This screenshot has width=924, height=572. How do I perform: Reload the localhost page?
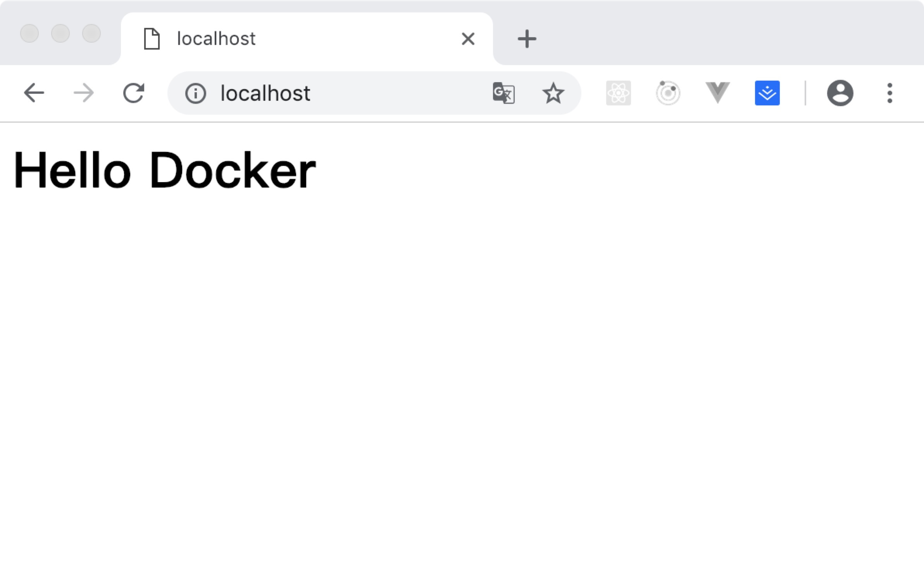click(x=134, y=93)
